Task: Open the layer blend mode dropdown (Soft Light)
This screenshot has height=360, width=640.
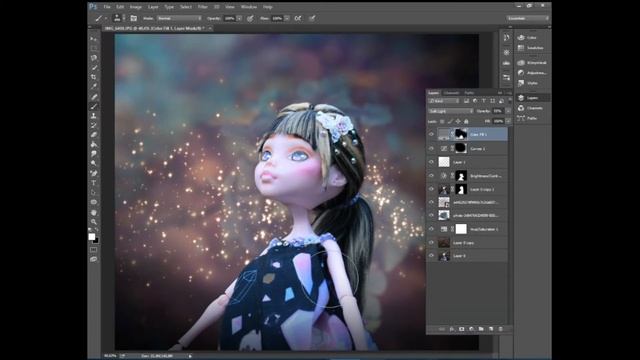Action: (x=451, y=111)
